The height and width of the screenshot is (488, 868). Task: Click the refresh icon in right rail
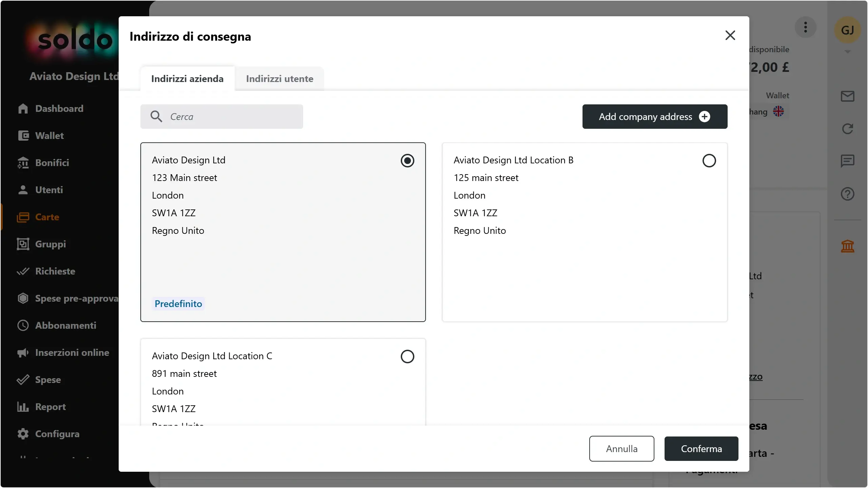847,129
